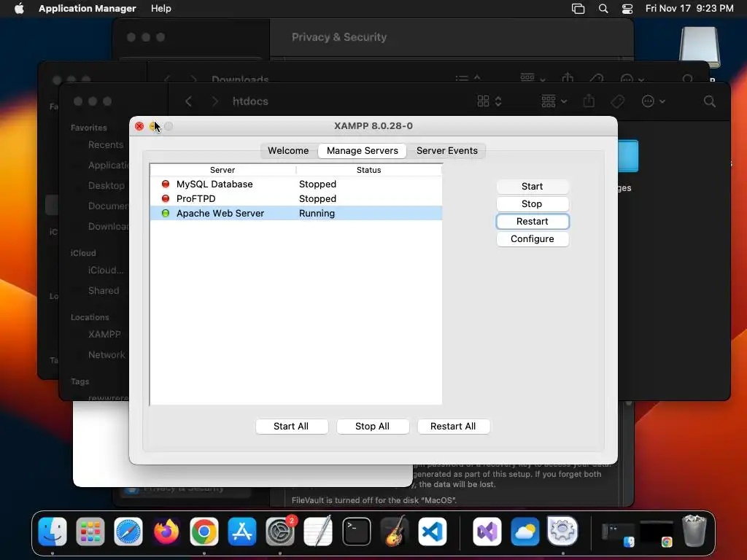Image resolution: width=747 pixels, height=560 pixels.
Task: Open GarageBand from the Dock
Action: [395, 532]
